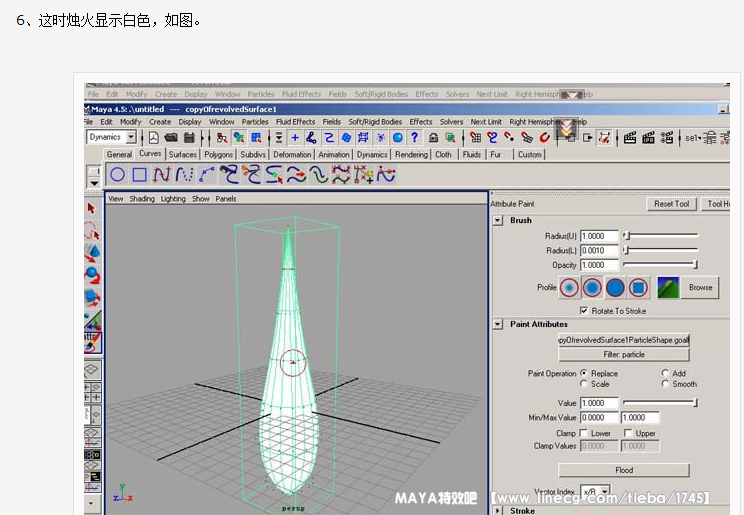Click the first clapperboard render icon
This screenshot has height=515, width=744.
(630, 138)
